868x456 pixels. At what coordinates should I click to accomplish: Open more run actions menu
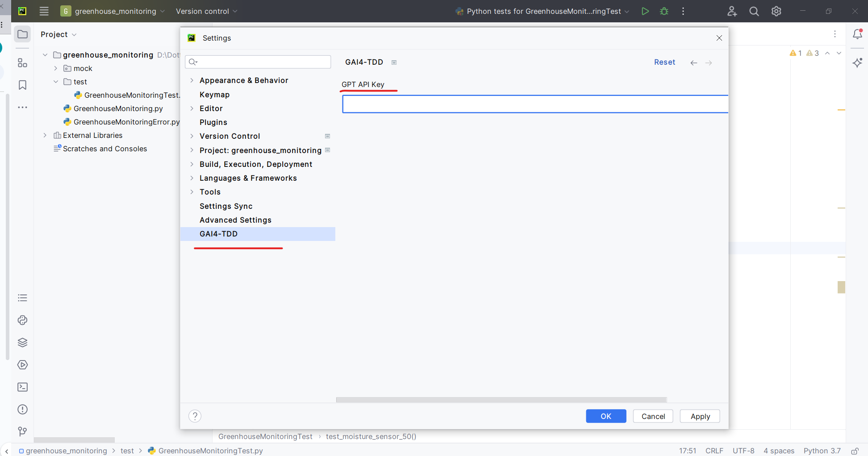683,11
